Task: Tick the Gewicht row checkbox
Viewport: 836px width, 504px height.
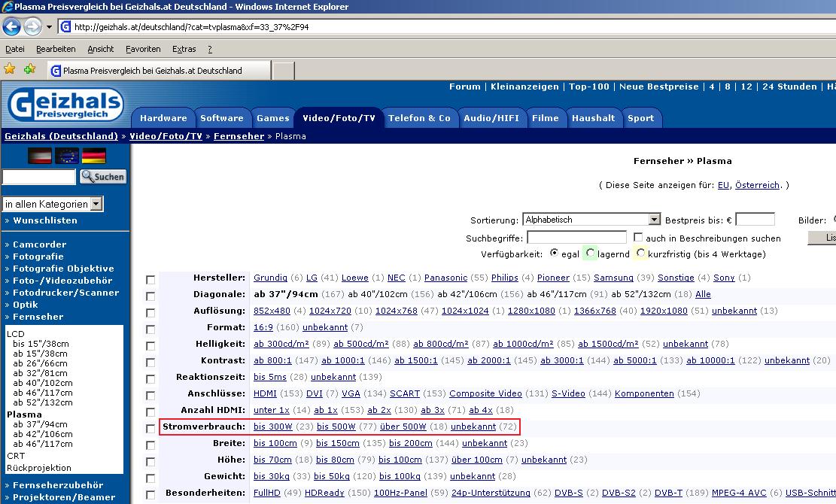Action: pyautogui.click(x=150, y=478)
